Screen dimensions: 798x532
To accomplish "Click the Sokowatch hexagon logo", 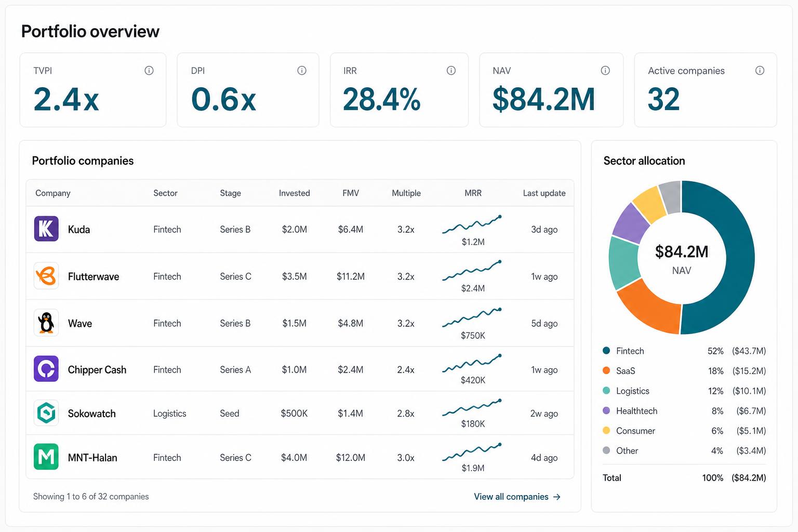I will pyautogui.click(x=46, y=413).
